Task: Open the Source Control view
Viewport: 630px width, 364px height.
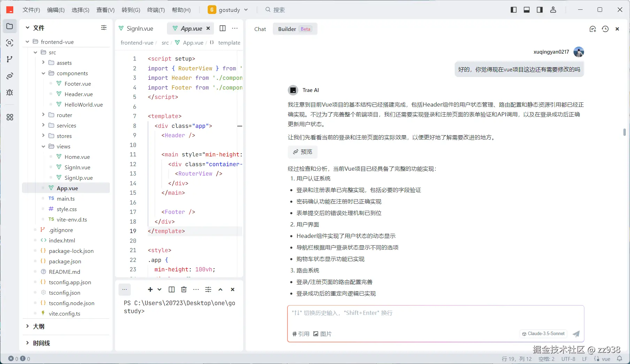Action: (10, 59)
